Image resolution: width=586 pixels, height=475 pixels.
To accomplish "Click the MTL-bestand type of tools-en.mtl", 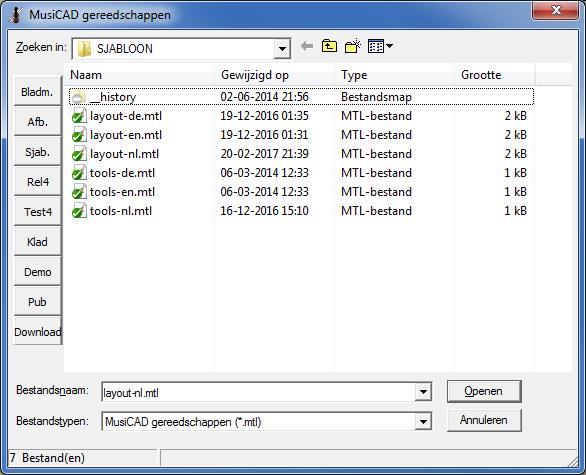I will [x=376, y=192].
